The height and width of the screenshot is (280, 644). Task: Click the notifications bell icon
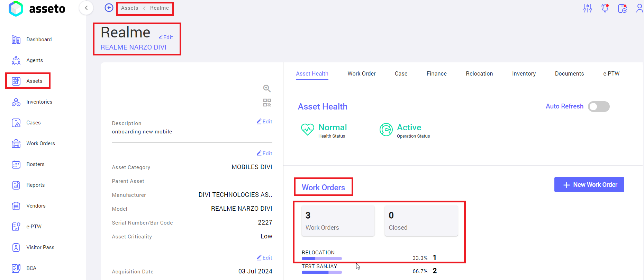pos(605,8)
